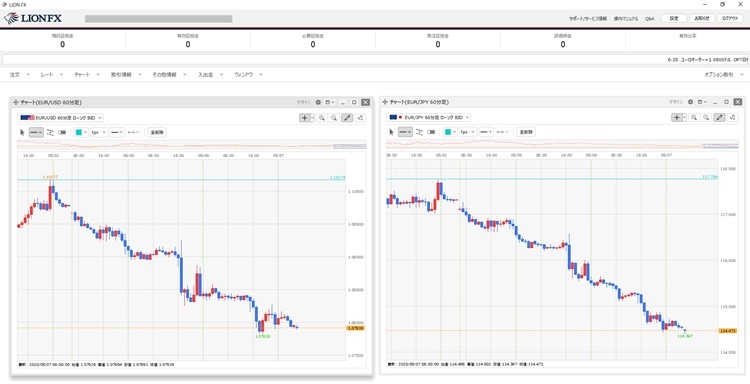
Task: Open the gear settings of EUR/JPY chart window
Action: click(690, 102)
